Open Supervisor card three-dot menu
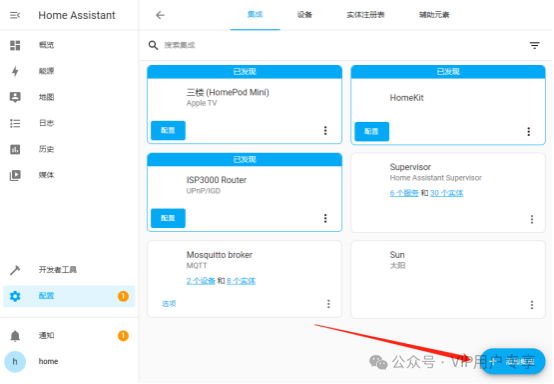The width and height of the screenshot is (554, 384). pyautogui.click(x=532, y=219)
